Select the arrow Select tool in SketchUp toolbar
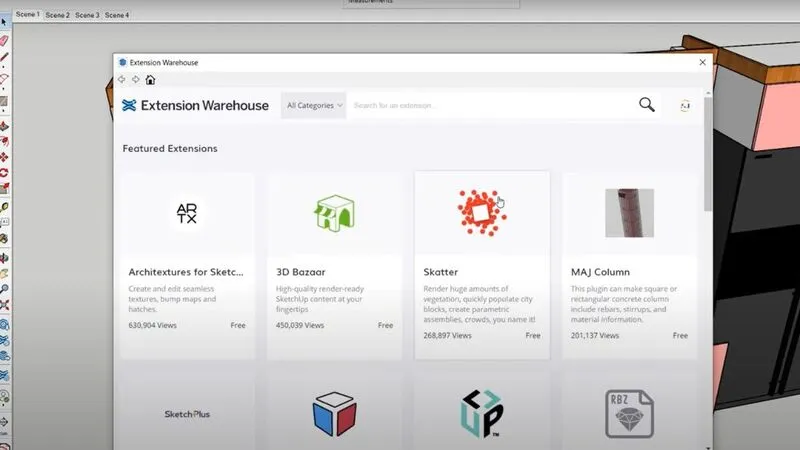The image size is (800, 450). pos(4,21)
